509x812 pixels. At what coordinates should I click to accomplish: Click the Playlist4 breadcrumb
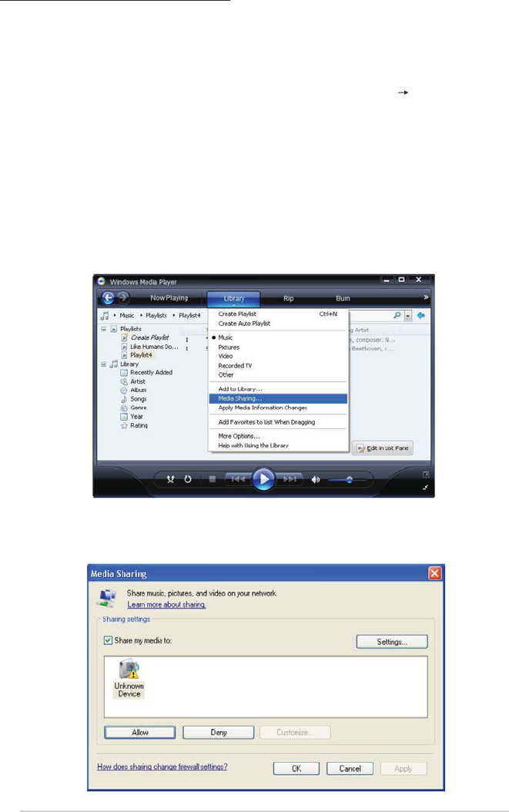(x=189, y=315)
